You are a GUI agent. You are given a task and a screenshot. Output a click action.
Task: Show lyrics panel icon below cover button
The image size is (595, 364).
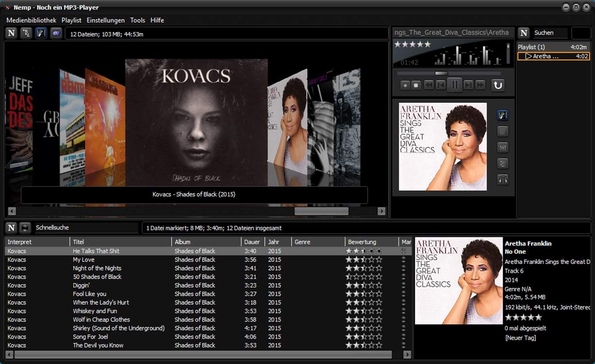(503, 131)
